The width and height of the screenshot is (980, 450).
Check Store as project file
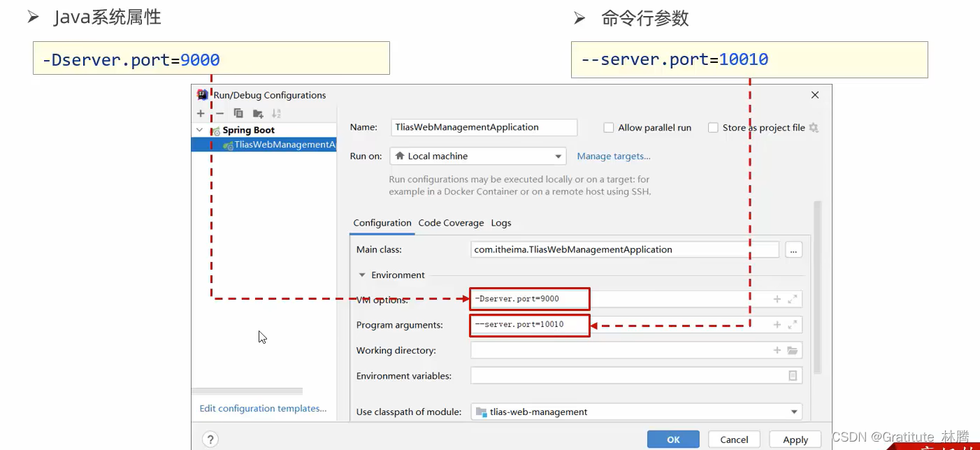(713, 127)
